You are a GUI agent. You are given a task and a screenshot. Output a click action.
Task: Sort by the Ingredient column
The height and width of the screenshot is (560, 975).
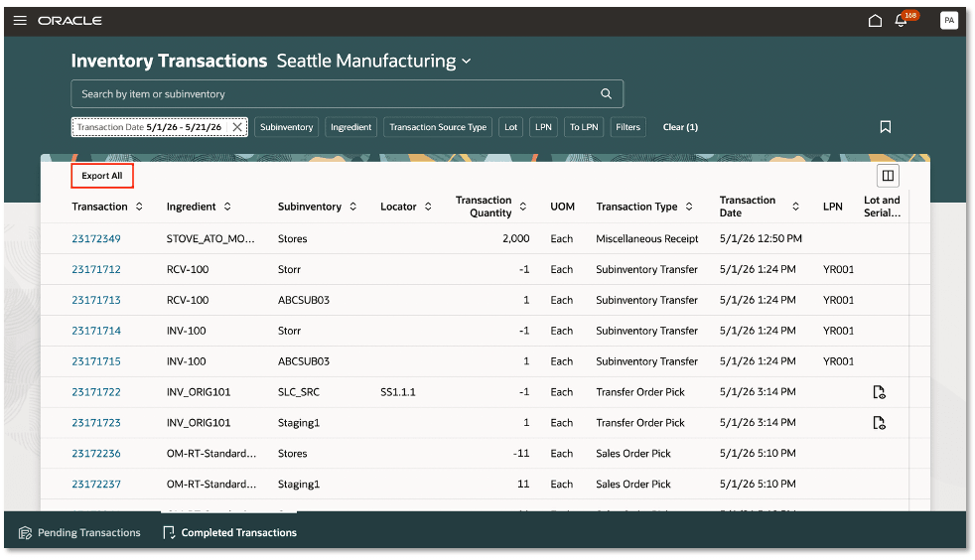click(x=227, y=207)
